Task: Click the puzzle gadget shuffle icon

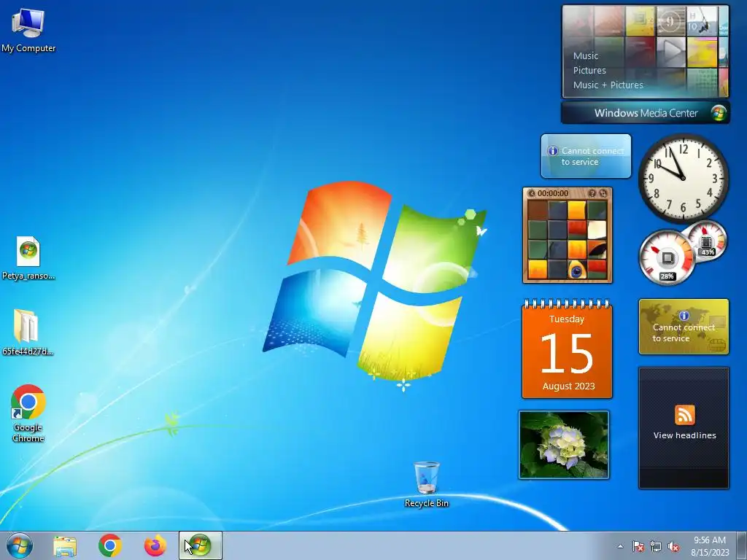Action: [x=603, y=193]
